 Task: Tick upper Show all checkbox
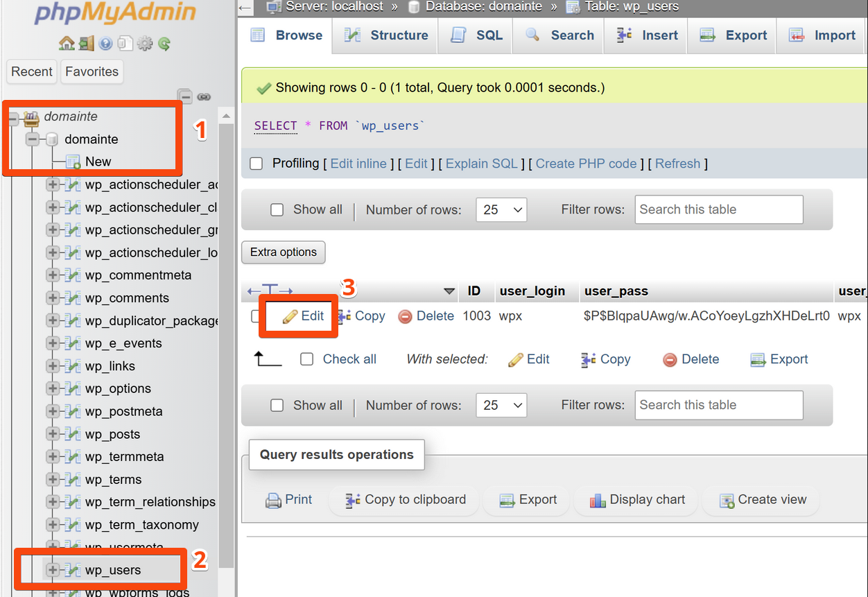pyautogui.click(x=277, y=209)
